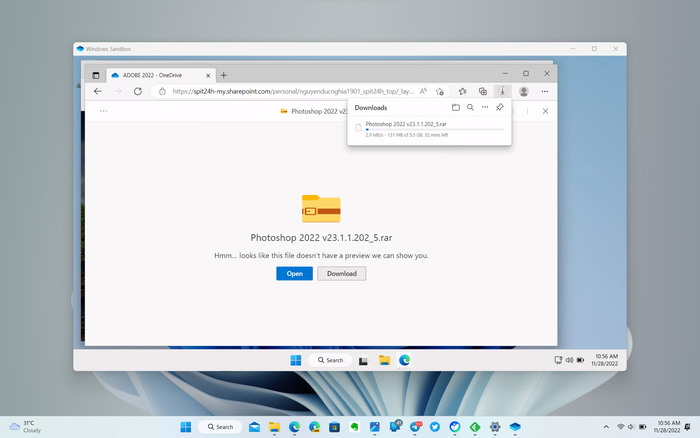Click the sharepoint URL address bar
700x438 pixels.
point(293,92)
